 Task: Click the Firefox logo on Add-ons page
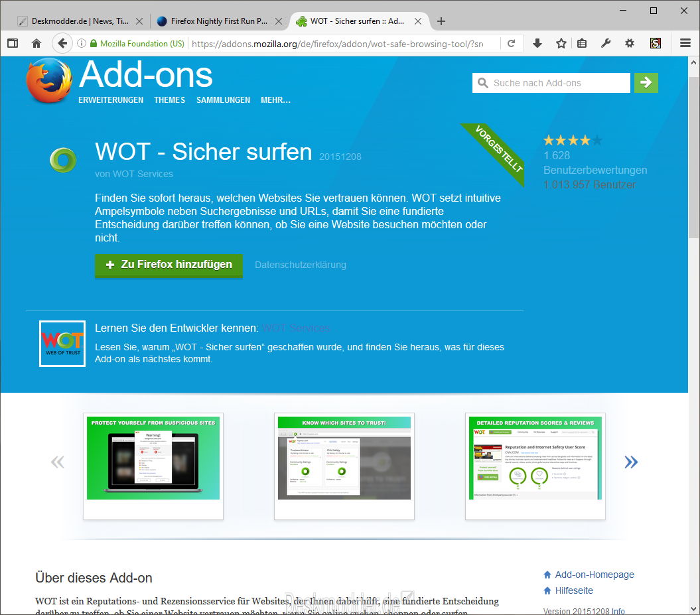[x=49, y=81]
